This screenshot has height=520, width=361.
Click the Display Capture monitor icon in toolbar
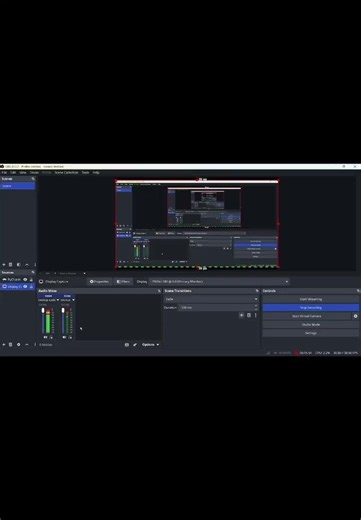tap(41, 282)
